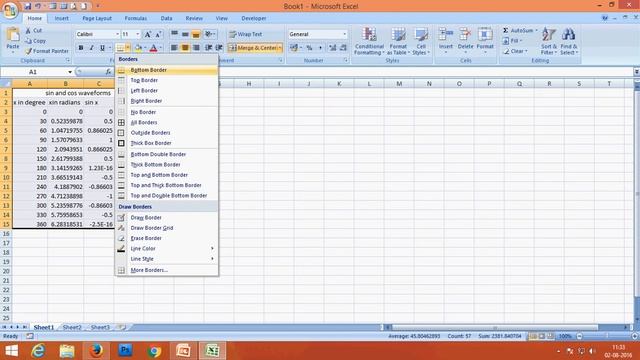Toggle Align Text Right

[x=196, y=48]
